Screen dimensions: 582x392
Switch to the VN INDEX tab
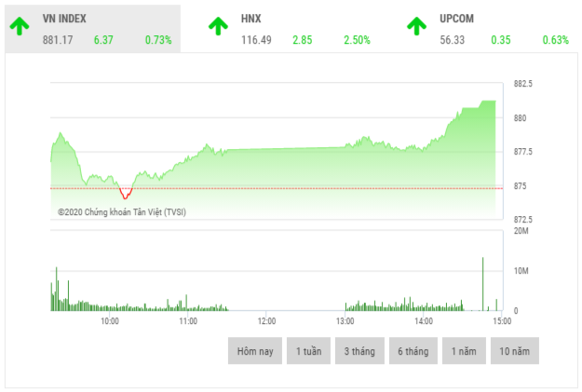coord(93,28)
